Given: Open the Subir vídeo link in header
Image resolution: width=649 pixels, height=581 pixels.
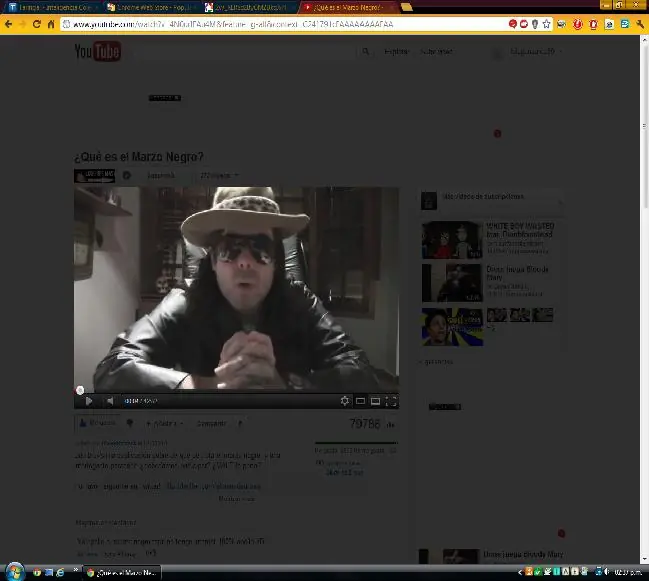Looking at the screenshot, I should [436, 51].
